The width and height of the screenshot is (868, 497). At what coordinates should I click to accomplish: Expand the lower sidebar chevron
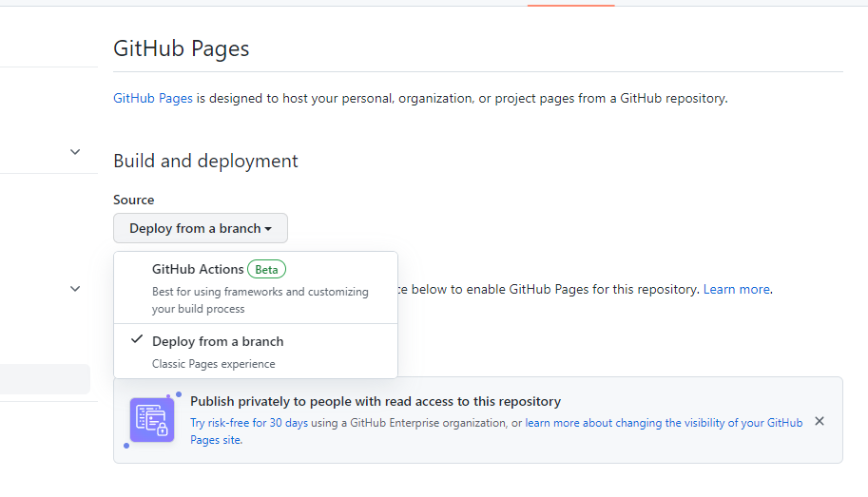coord(75,288)
